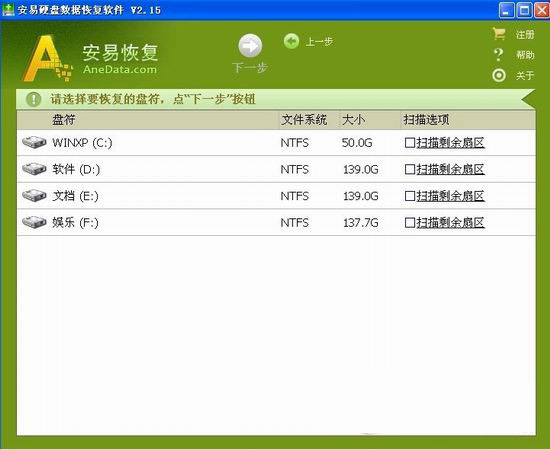Click the AneData logo icon

(x=47, y=58)
